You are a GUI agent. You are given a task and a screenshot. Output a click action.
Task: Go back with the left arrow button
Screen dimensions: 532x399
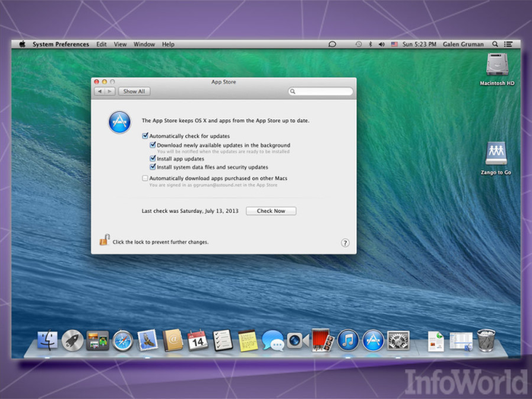click(100, 91)
